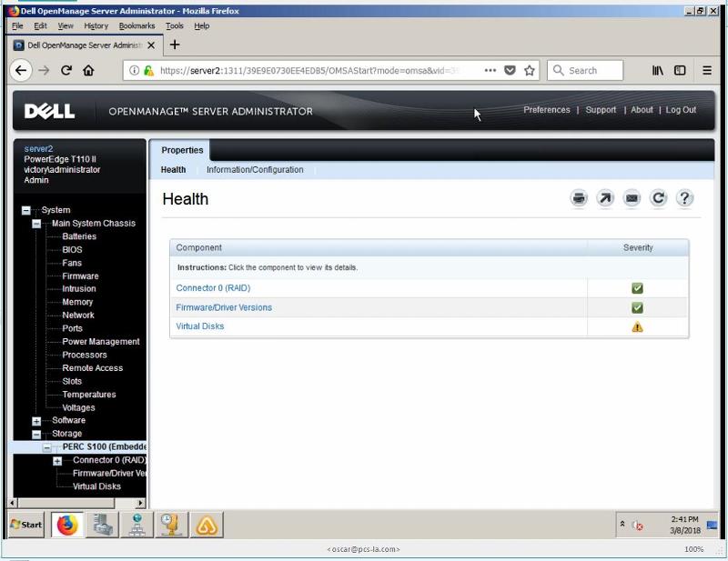Select Temperatures in the tree
The height and width of the screenshot is (561, 728).
[x=89, y=395]
